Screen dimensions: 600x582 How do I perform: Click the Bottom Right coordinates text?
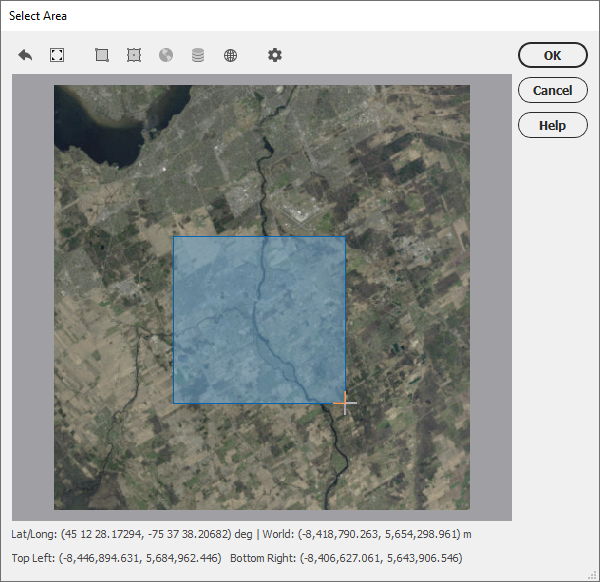(x=346, y=558)
